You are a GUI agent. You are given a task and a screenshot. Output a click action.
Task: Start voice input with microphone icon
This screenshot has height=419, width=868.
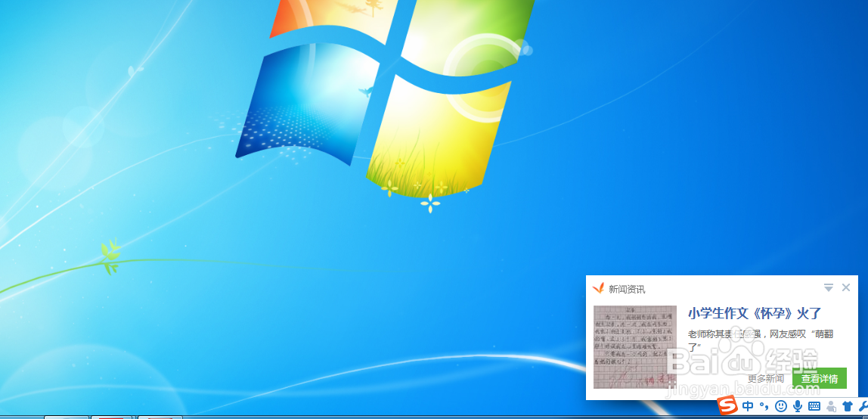(x=798, y=406)
